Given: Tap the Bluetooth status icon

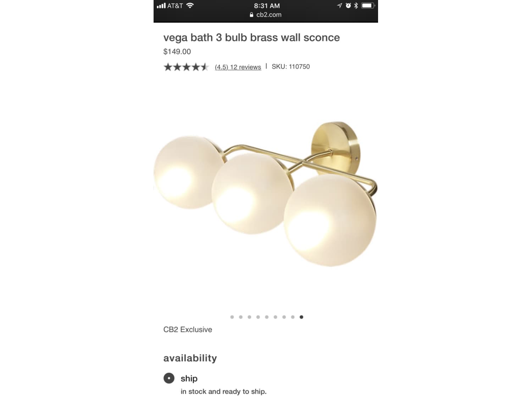Looking at the screenshot, I should pyautogui.click(x=356, y=6).
